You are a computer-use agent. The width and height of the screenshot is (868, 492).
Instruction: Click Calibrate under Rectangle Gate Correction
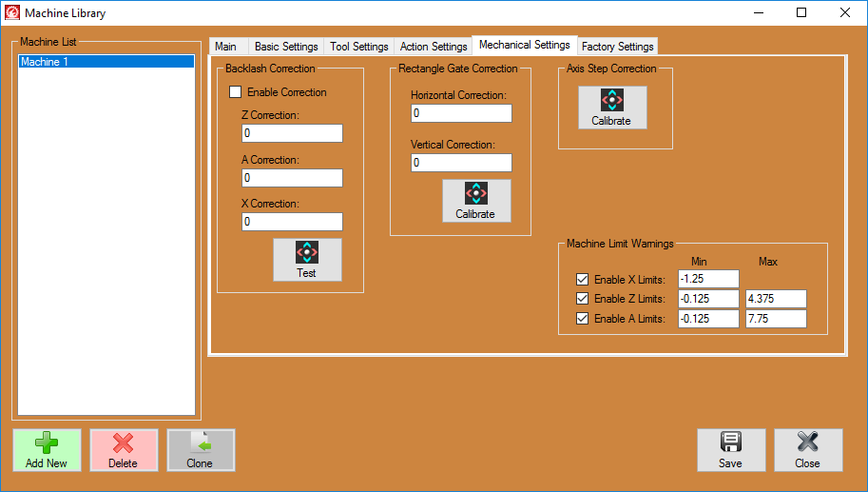point(475,201)
